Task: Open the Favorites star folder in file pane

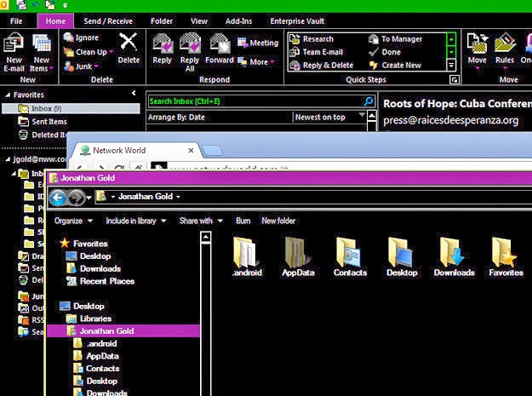Action: coord(505,251)
